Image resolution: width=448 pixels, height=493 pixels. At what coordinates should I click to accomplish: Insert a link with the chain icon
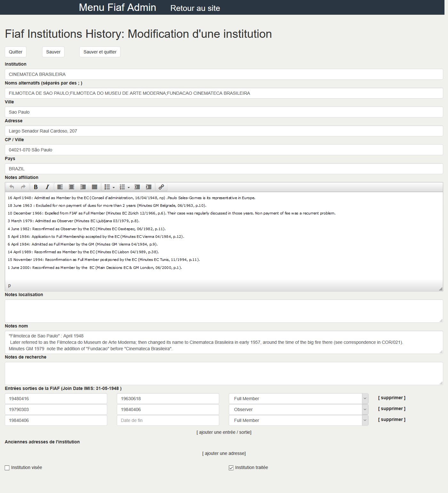161,187
